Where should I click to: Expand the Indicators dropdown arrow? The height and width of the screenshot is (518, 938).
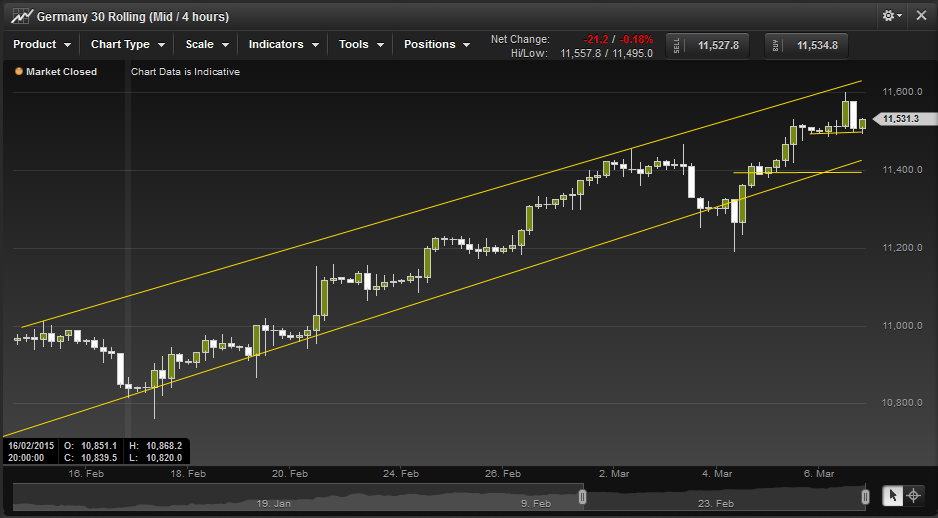[x=315, y=45]
